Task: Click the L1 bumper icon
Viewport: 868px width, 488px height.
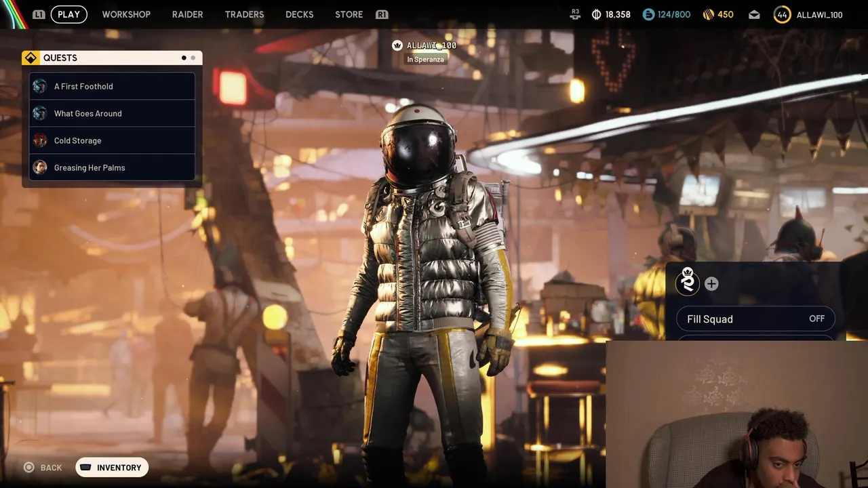Action: [39, 14]
